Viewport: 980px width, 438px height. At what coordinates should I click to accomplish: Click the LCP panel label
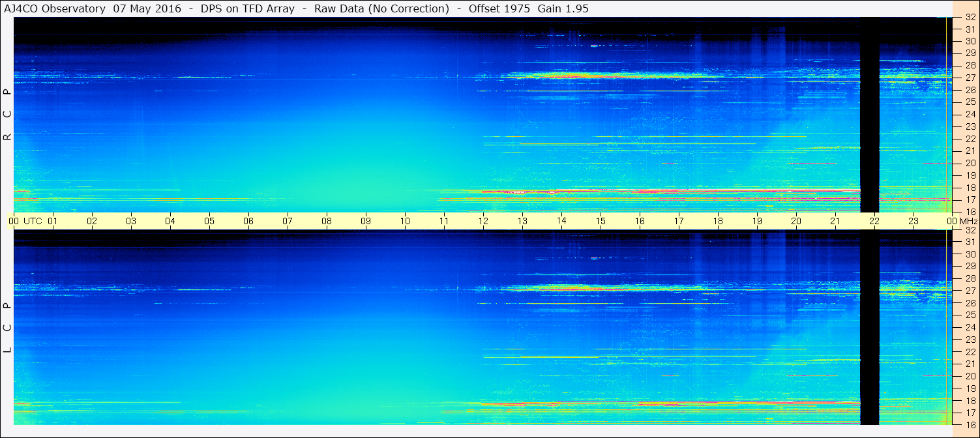coord(8,328)
